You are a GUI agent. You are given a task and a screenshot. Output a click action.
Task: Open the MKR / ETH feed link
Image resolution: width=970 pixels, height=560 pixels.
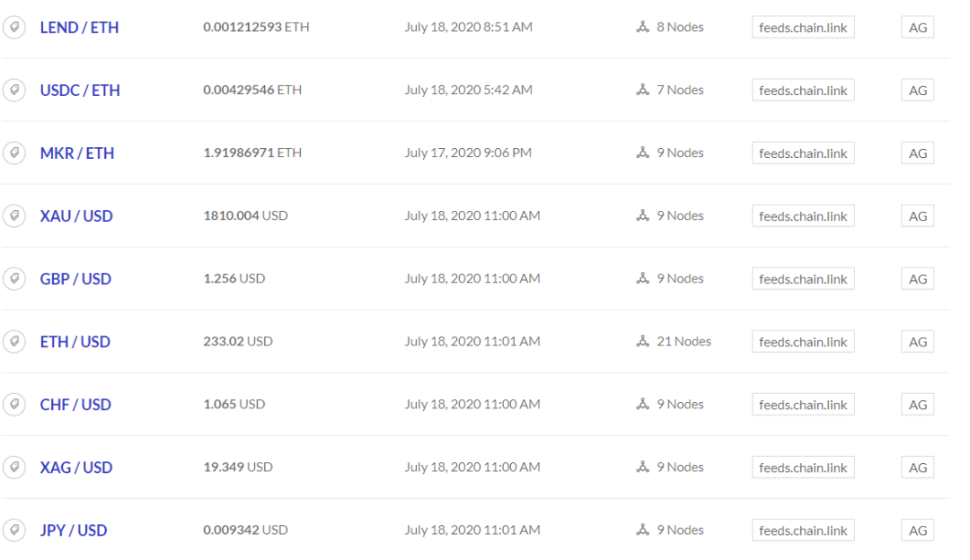(x=77, y=153)
